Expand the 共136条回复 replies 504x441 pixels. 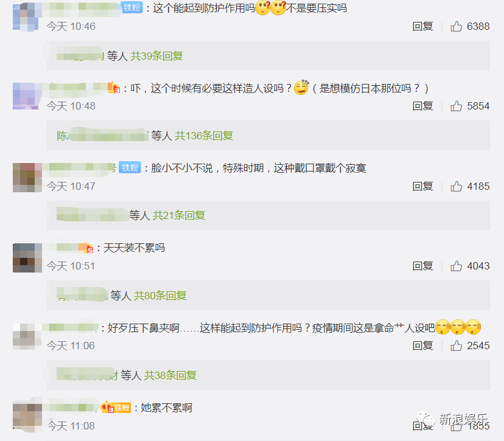pyautogui.click(x=204, y=136)
